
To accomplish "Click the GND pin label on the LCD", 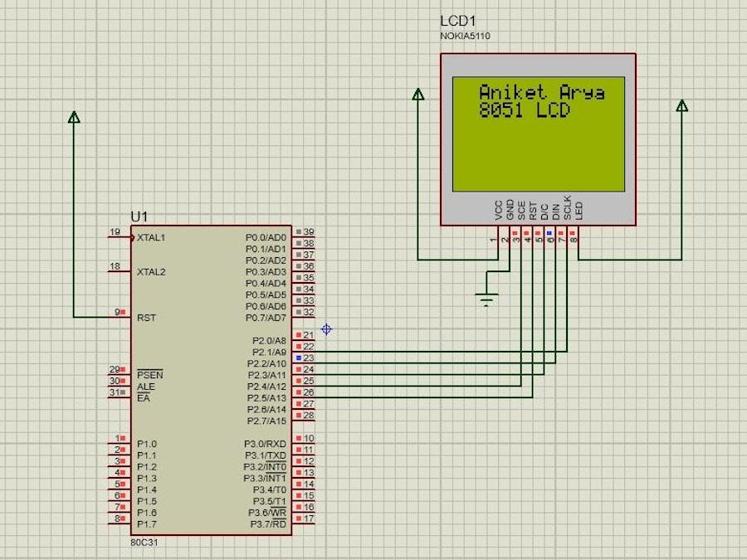I will tap(510, 210).
